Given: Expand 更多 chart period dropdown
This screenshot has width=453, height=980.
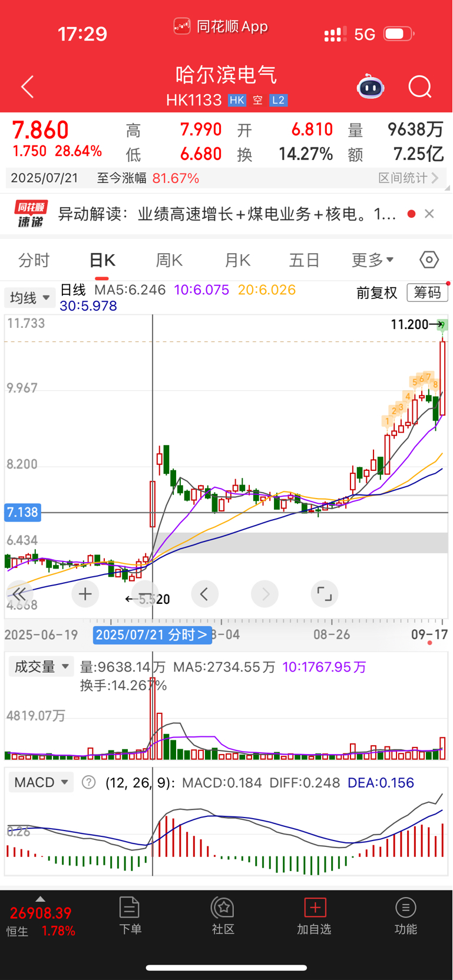Looking at the screenshot, I should click(372, 260).
